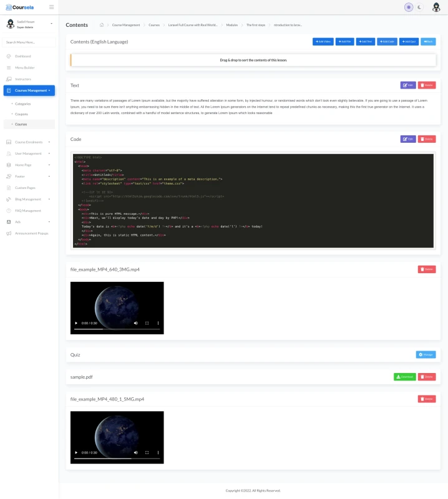
Task: Open Categories under Courses Management
Action: pos(23,104)
